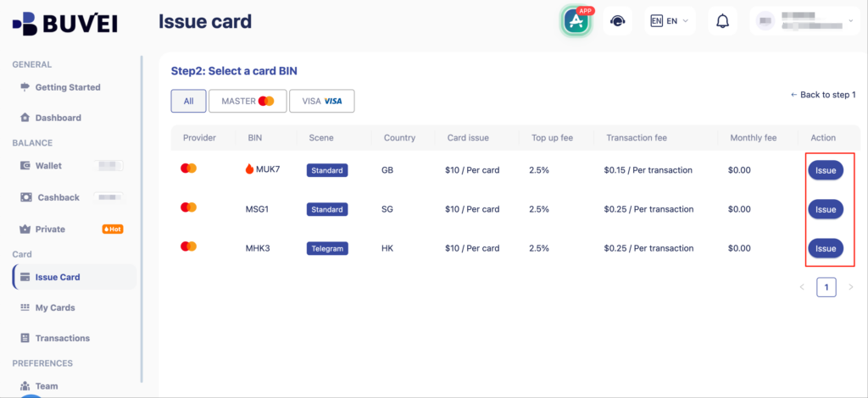Open the notifications bell
This screenshot has width=868, height=398.
(722, 21)
